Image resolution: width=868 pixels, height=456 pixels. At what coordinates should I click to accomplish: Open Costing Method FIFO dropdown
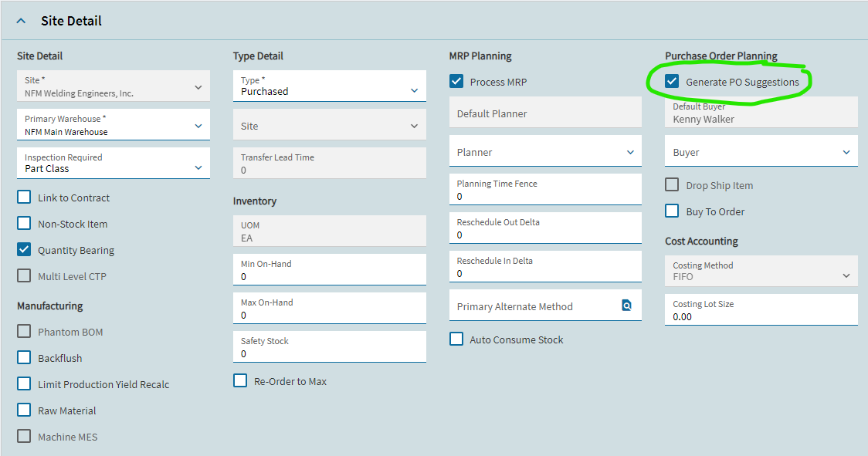click(761, 271)
